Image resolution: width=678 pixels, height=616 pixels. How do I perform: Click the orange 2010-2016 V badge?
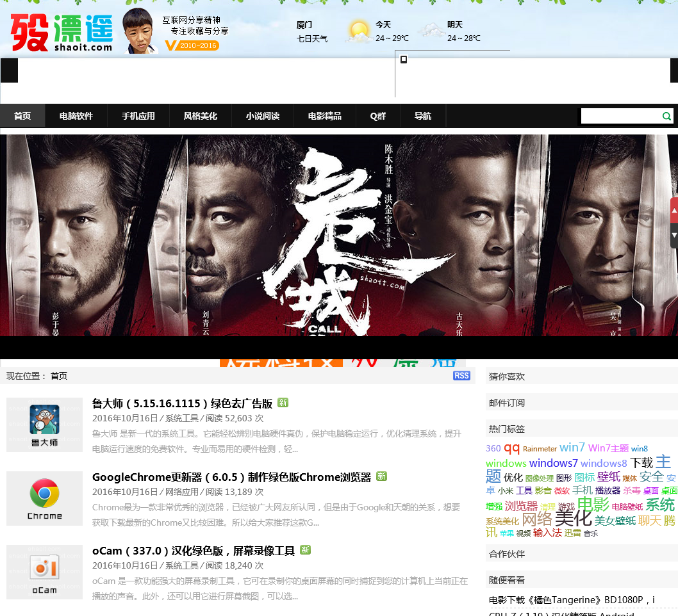tap(192, 45)
